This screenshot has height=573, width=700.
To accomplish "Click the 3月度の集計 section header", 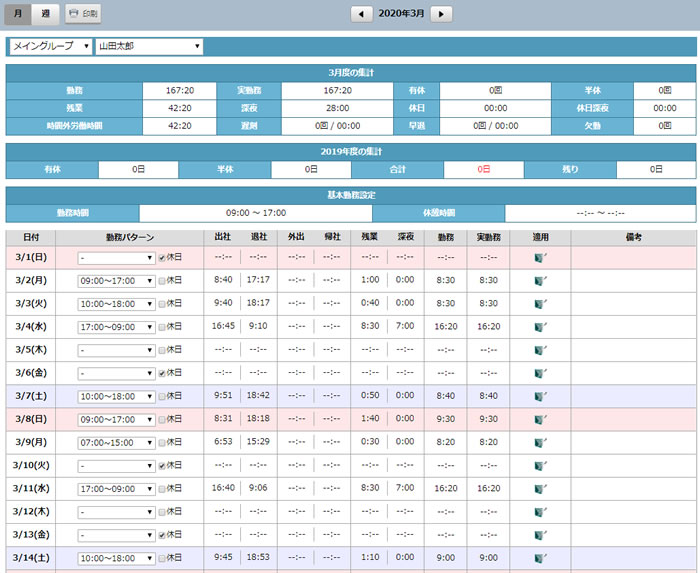I will tap(351, 73).
